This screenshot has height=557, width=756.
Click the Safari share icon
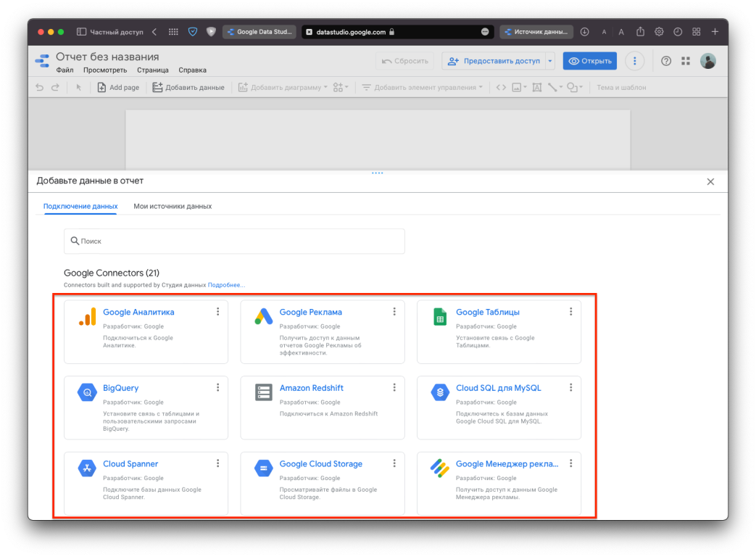(x=640, y=31)
